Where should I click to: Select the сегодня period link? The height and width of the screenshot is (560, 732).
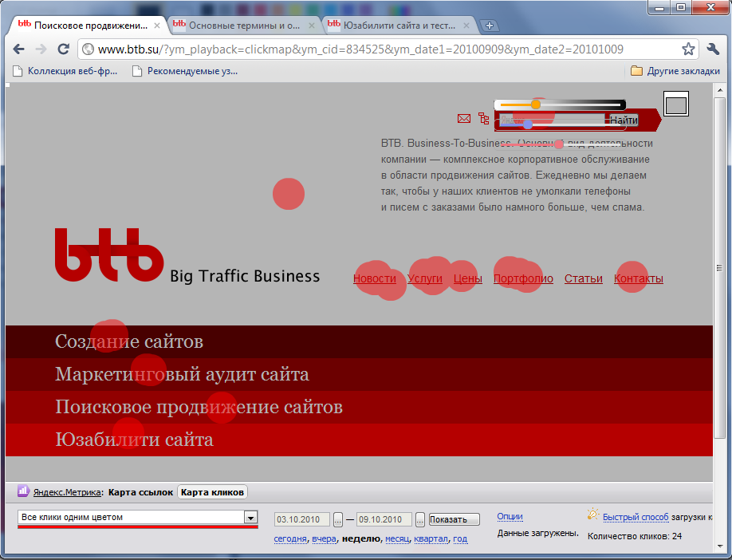pos(290,538)
